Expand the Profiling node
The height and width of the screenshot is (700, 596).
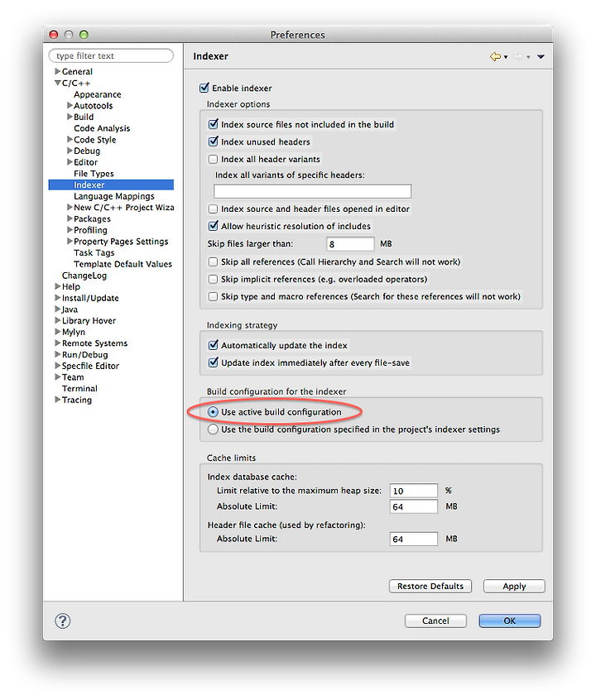(x=70, y=230)
